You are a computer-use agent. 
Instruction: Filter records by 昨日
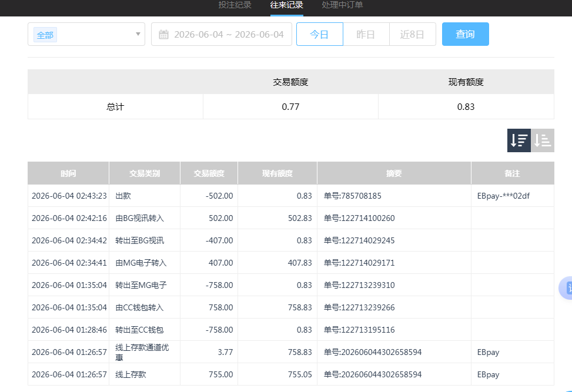[x=366, y=34]
